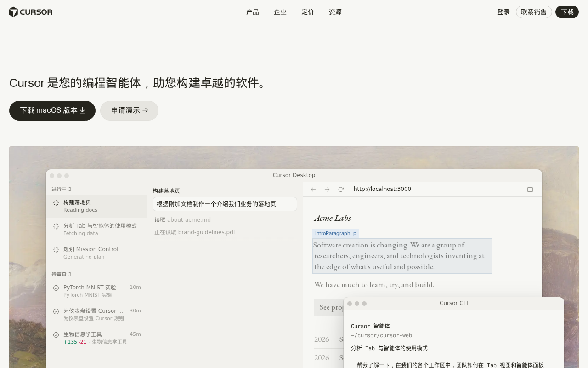Click the 待审查 3 section header
The height and width of the screenshot is (368, 588).
(62, 274)
